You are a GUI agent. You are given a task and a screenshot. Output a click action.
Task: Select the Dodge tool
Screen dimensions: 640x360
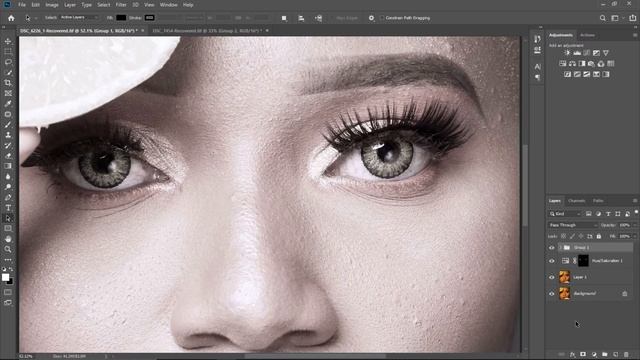click(x=8, y=187)
